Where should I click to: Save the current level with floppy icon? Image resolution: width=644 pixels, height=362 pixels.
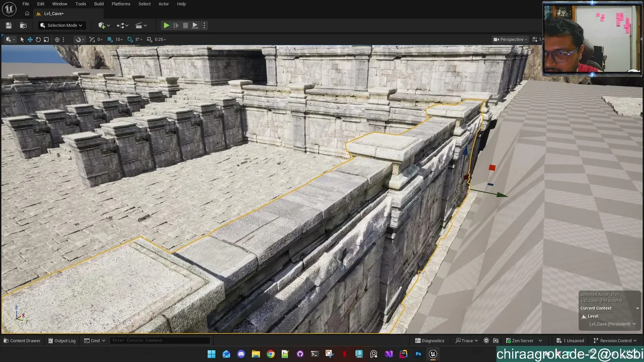(x=9, y=25)
